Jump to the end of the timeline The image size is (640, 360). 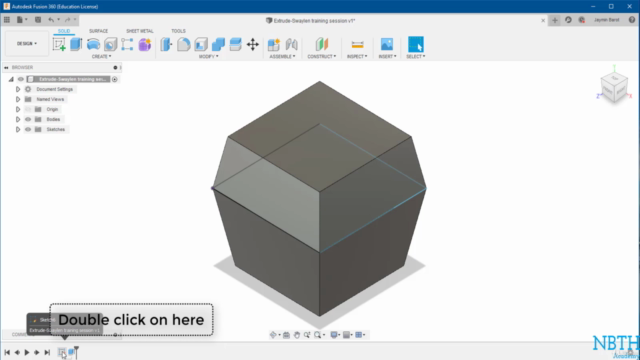[x=47, y=352]
